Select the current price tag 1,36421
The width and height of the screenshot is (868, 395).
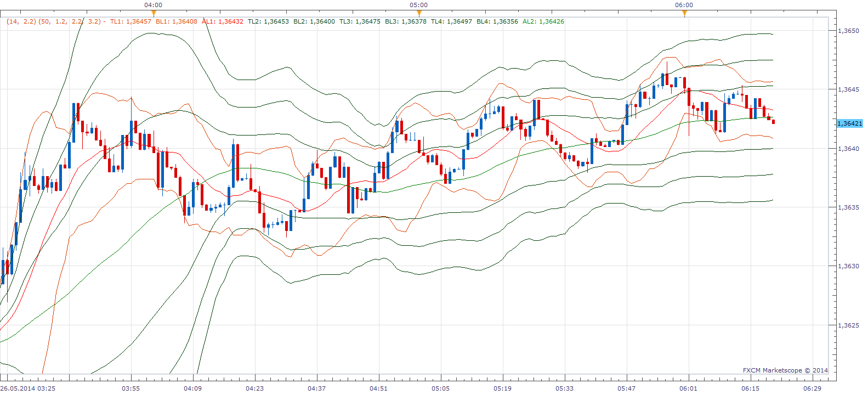click(x=850, y=123)
